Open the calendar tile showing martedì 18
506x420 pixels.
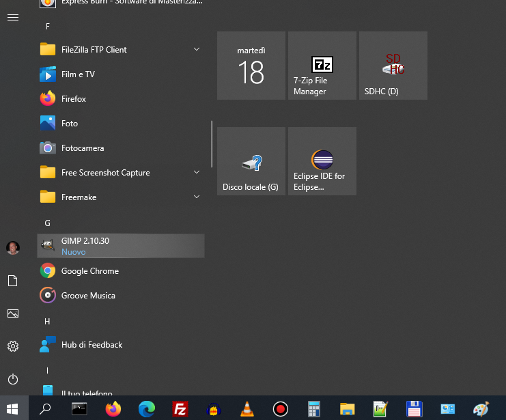point(251,66)
